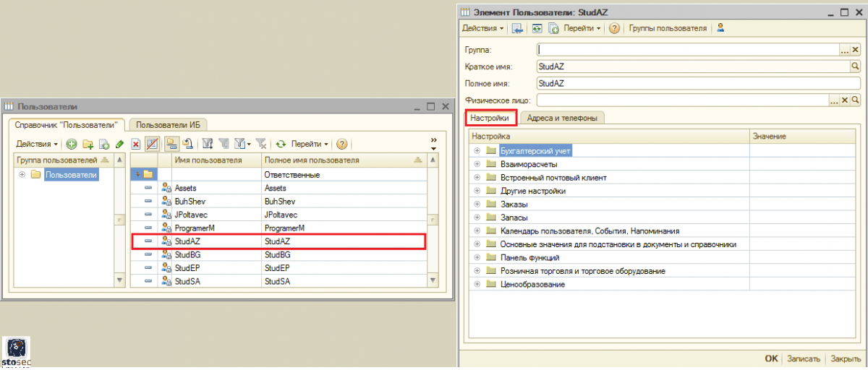Open the Перейти dropdown in users list
The height and width of the screenshot is (370, 868).
(310, 144)
